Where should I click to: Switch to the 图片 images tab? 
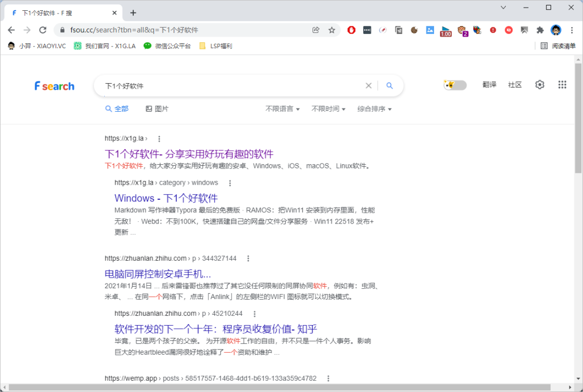[157, 109]
